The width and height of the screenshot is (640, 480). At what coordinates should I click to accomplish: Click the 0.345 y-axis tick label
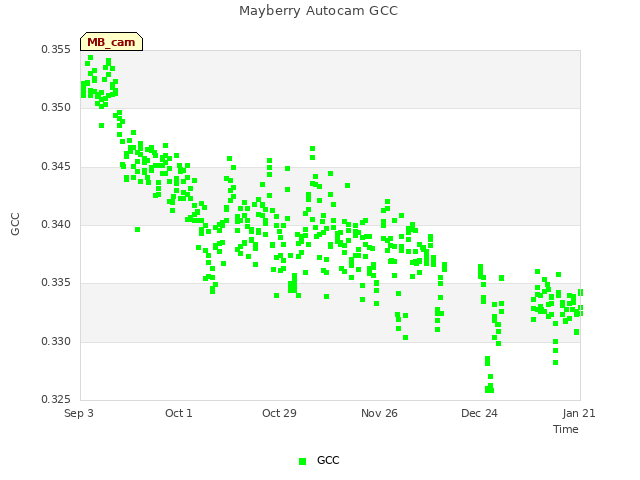56,167
